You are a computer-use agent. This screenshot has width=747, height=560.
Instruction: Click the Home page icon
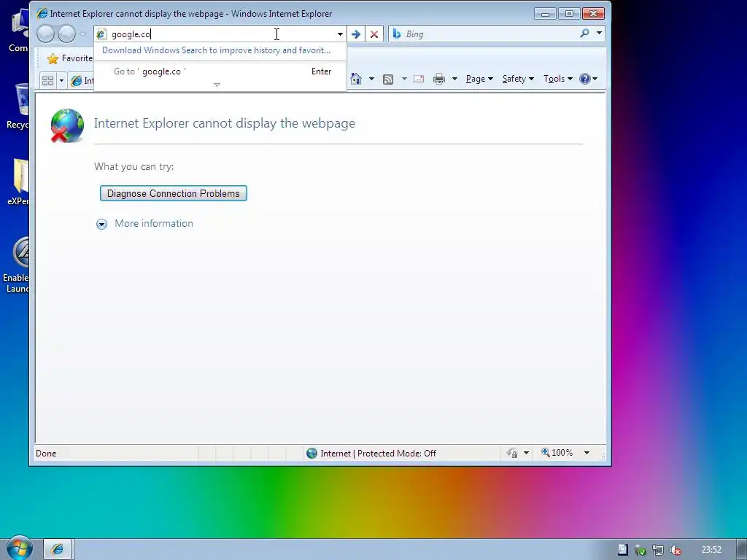point(356,79)
